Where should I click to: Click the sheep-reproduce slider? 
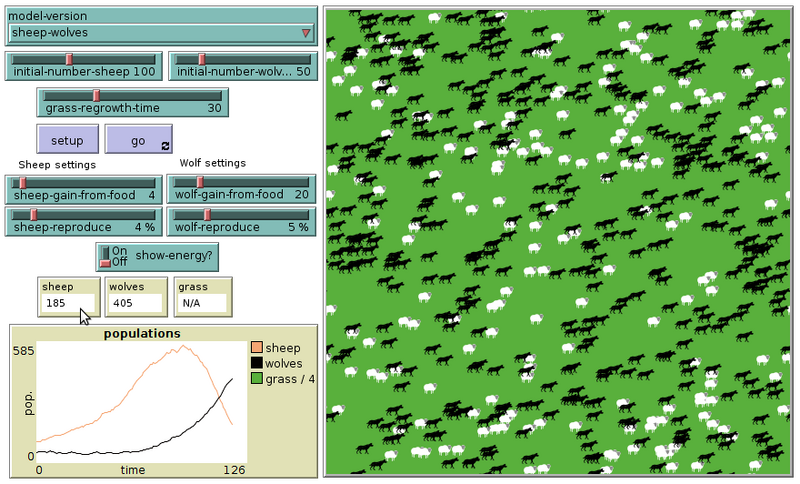pos(84,220)
